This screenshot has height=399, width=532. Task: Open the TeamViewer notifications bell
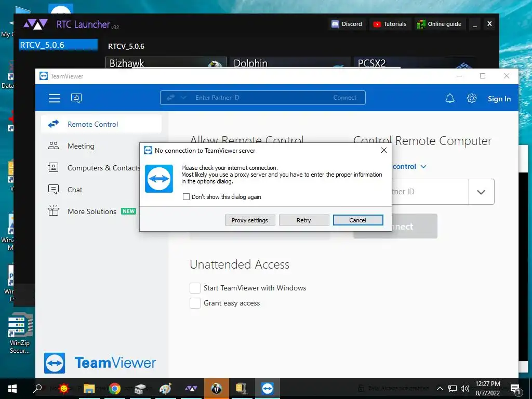point(450,98)
